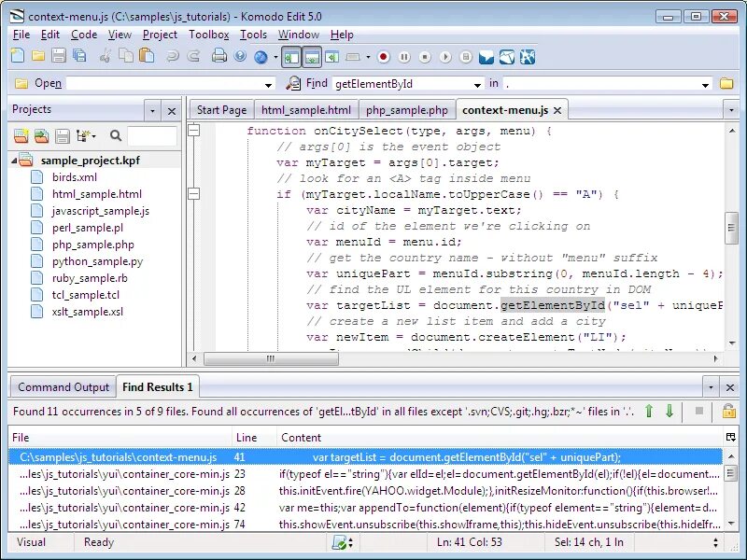Click the Projects pane search filter field
This screenshot has height=560, width=747.
click(x=152, y=136)
